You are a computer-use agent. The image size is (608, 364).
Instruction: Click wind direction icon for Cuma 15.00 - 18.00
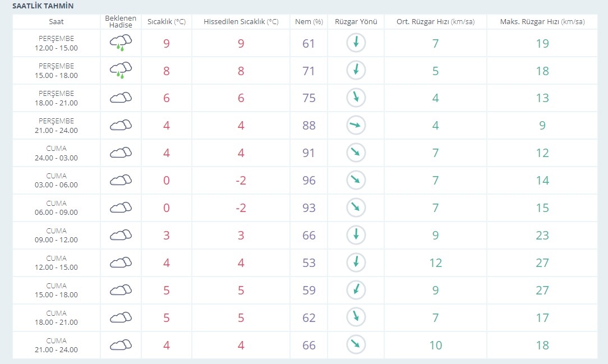[356, 290]
